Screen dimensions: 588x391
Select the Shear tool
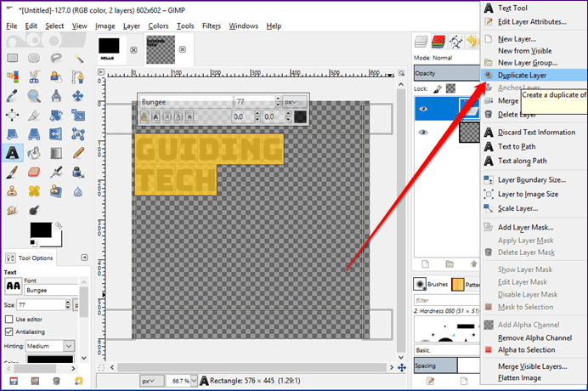point(13,134)
